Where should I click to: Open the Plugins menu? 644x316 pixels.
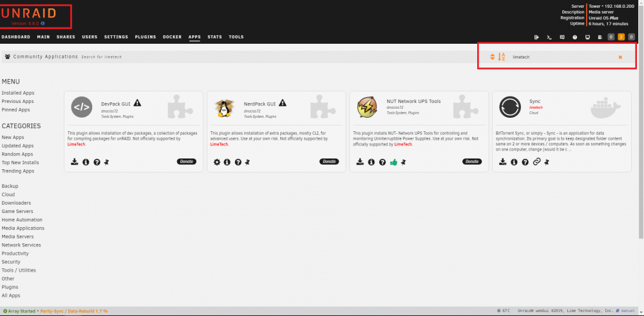146,37
